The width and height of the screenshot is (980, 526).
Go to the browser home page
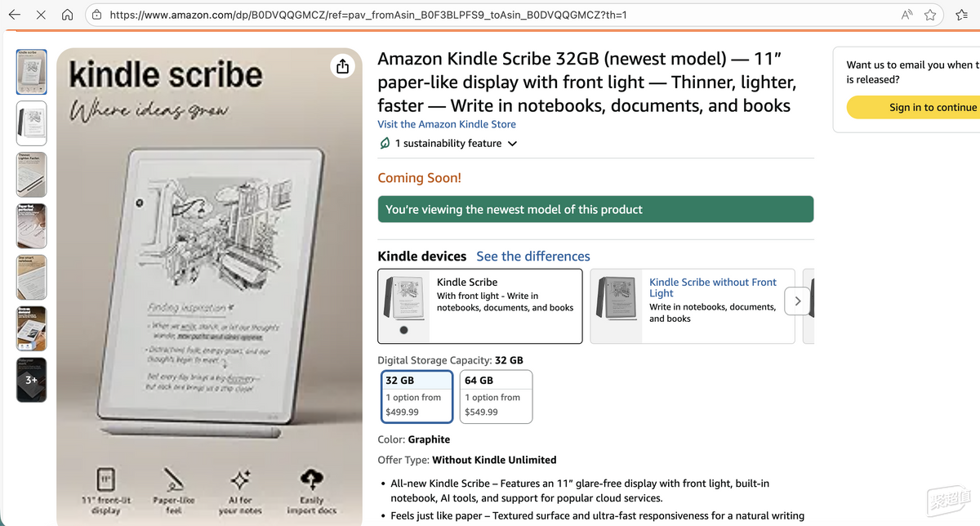[x=68, y=15]
